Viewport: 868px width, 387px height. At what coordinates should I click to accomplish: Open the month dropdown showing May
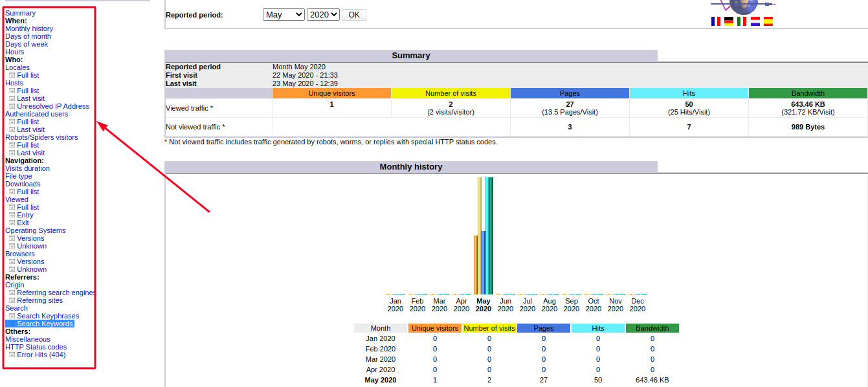point(283,14)
